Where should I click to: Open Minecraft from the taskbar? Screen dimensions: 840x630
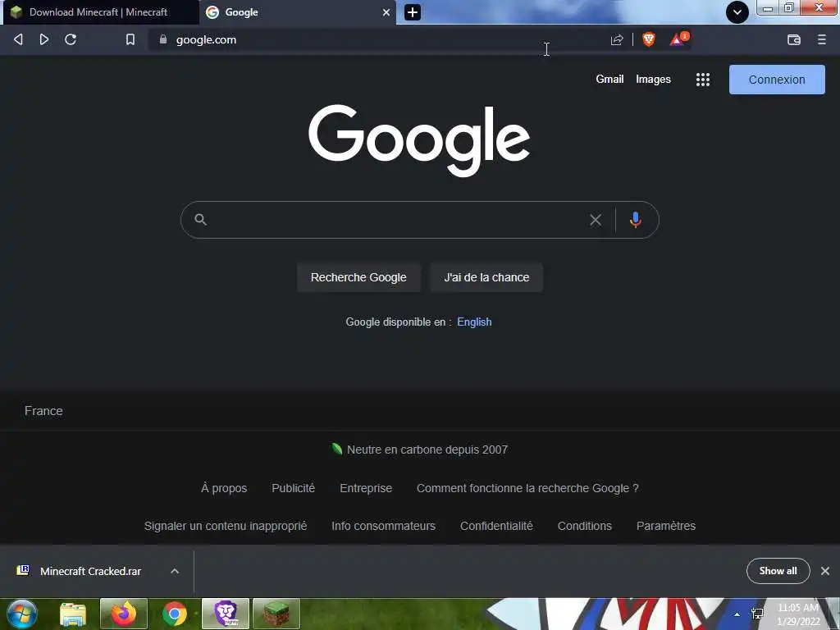point(276,614)
